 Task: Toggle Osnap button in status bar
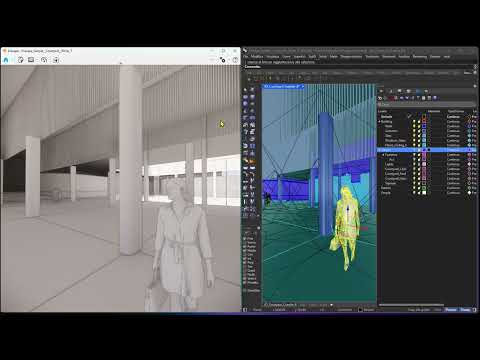(x=465, y=310)
